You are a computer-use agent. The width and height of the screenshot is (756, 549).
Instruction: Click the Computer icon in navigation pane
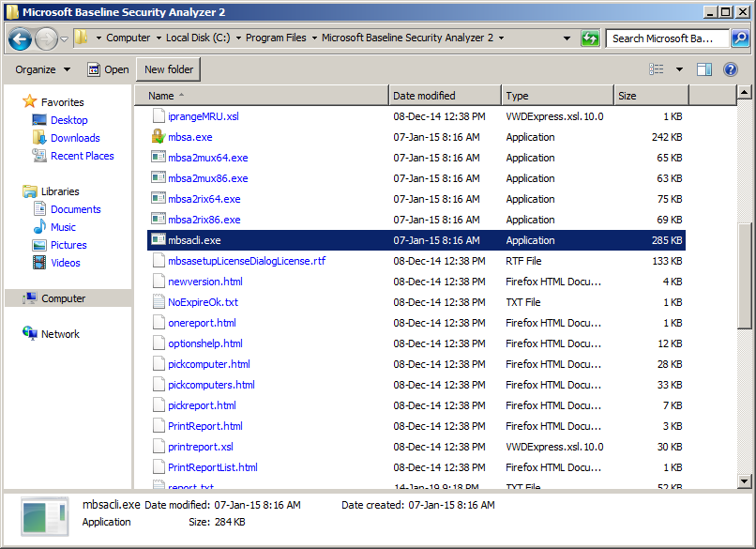point(30,298)
